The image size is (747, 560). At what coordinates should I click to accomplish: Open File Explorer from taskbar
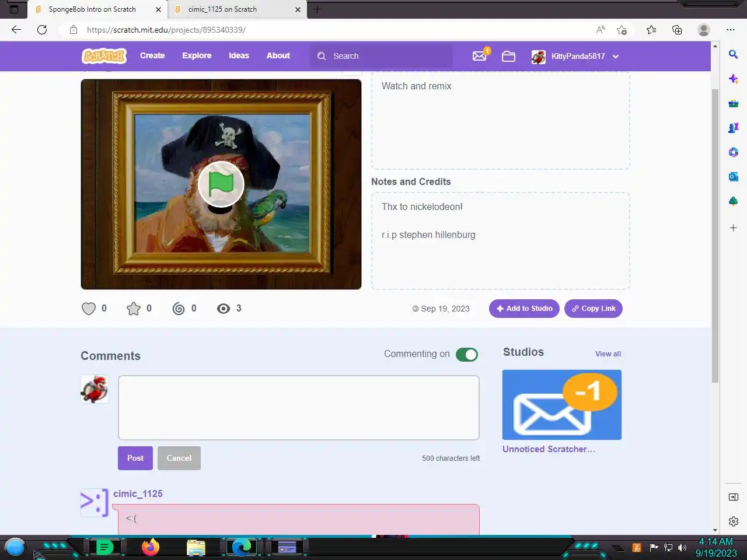pyautogui.click(x=196, y=547)
